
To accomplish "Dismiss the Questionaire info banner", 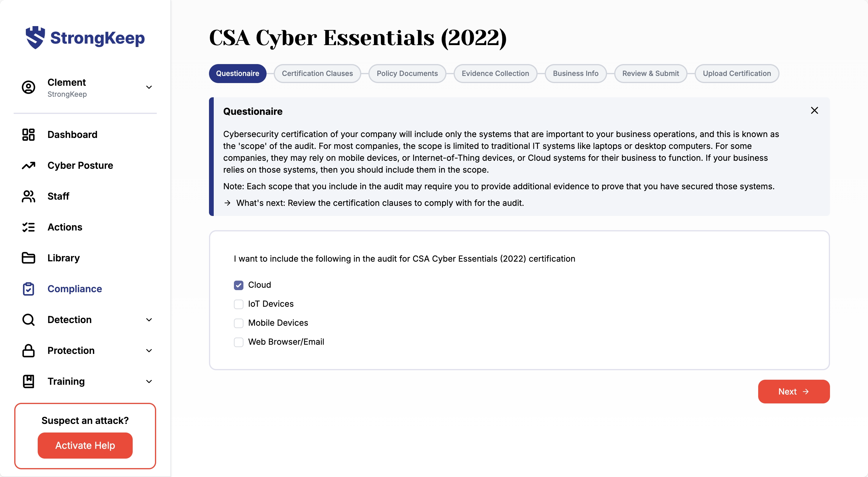I will (x=814, y=110).
